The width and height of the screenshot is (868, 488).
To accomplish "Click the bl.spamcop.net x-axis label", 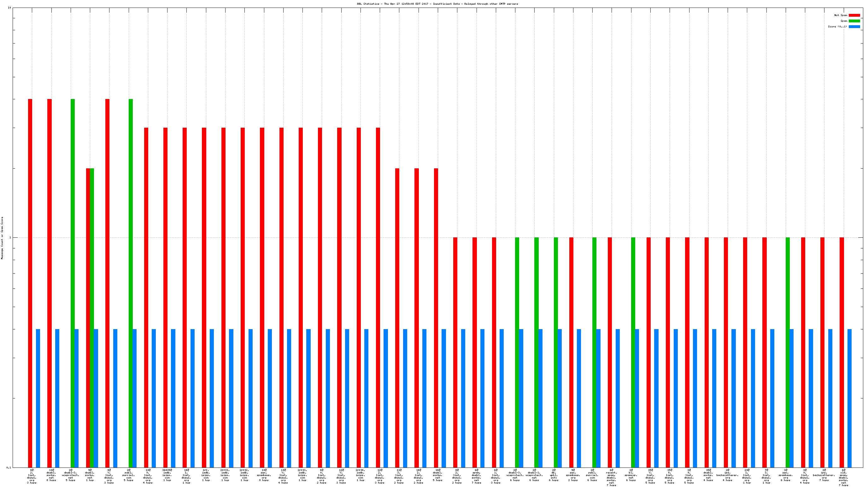I will (631, 475).
